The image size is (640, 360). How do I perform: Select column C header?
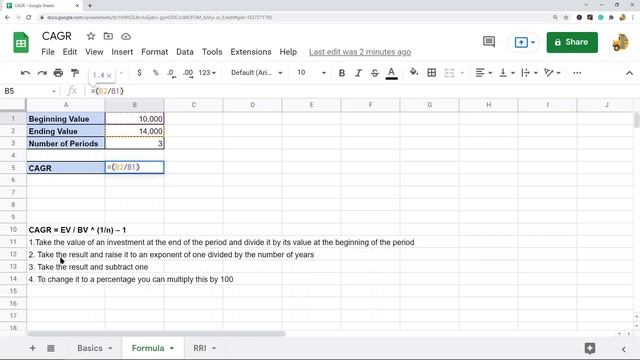point(193,105)
